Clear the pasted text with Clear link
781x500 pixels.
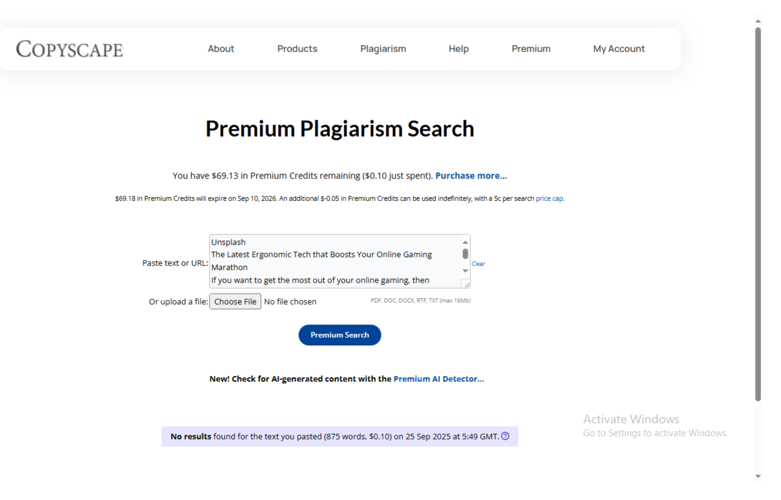pos(478,264)
